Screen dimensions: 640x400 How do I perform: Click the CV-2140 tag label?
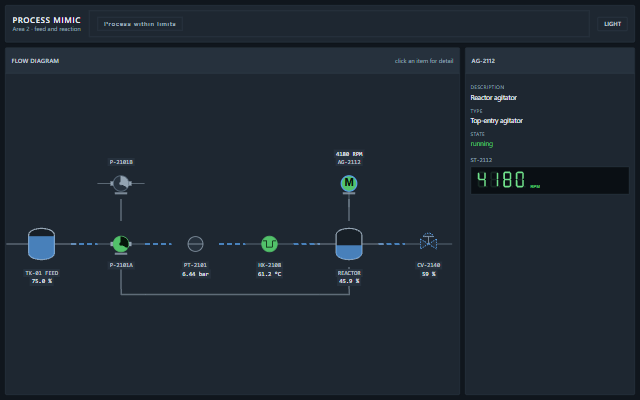428,265
